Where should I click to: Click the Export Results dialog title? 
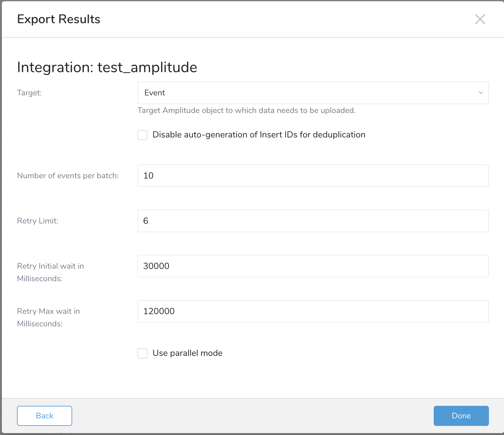click(x=59, y=19)
